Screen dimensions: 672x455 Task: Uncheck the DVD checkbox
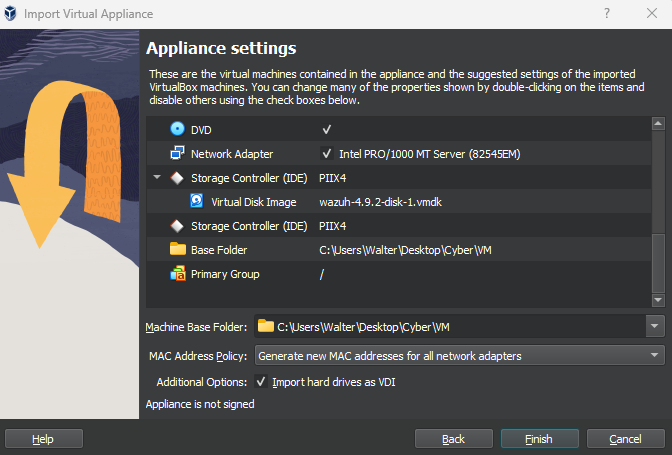[x=326, y=130]
